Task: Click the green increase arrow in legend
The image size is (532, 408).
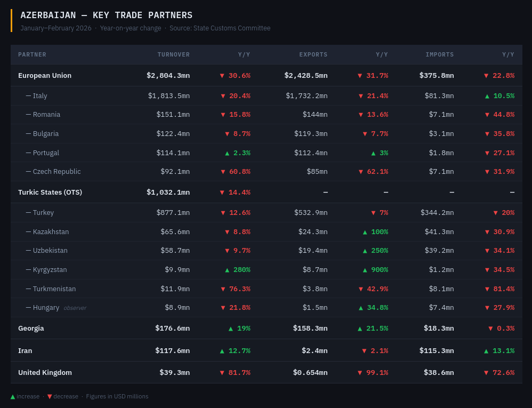Action: click(x=13, y=397)
